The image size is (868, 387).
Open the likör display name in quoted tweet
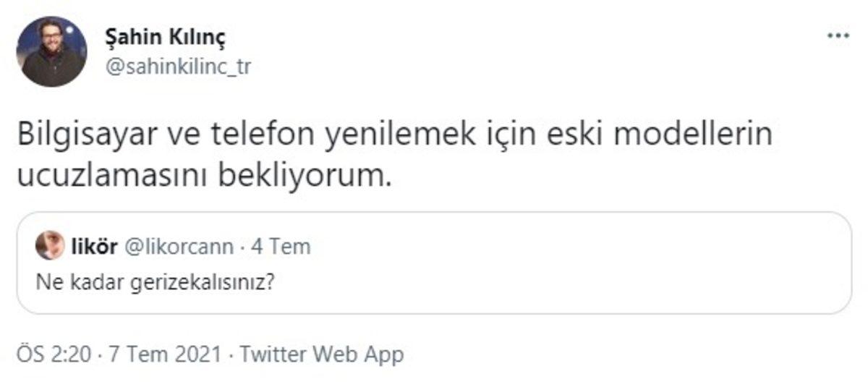coord(95,247)
